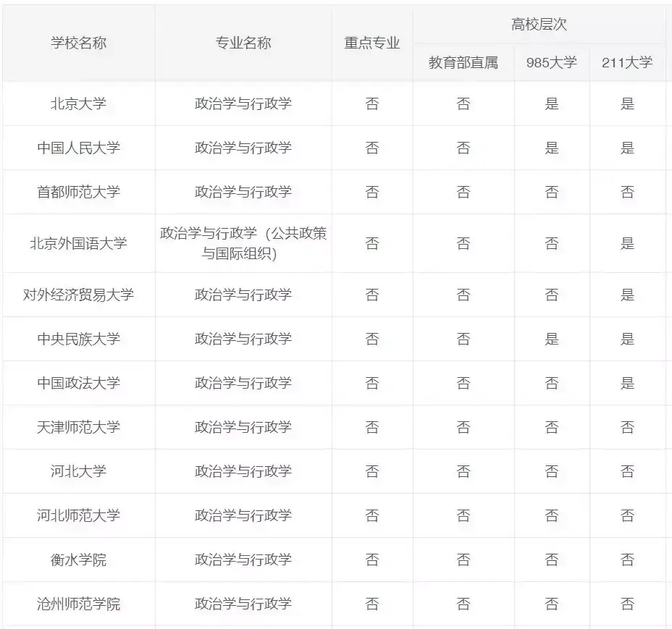Click the 河北大学 school name
The image size is (672, 629).
coord(78,471)
